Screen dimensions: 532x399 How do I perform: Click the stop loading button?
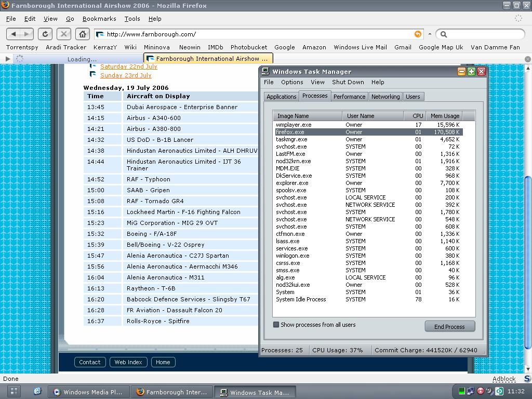pos(63,34)
